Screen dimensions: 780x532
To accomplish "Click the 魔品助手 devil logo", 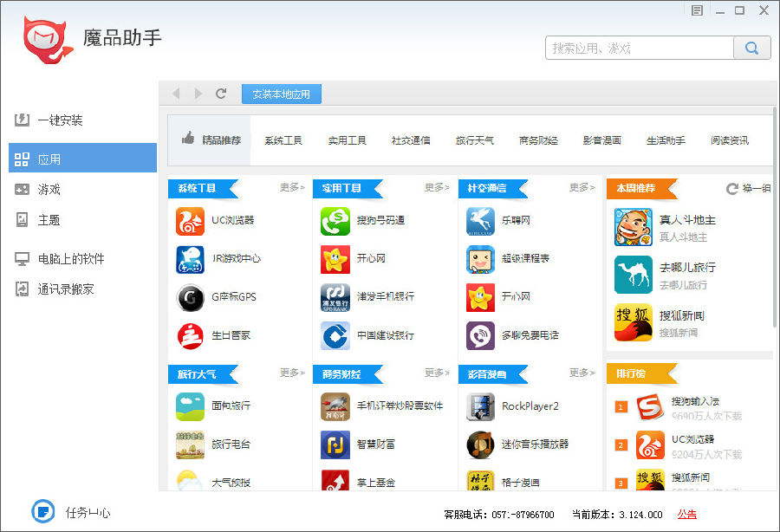I will [49, 40].
